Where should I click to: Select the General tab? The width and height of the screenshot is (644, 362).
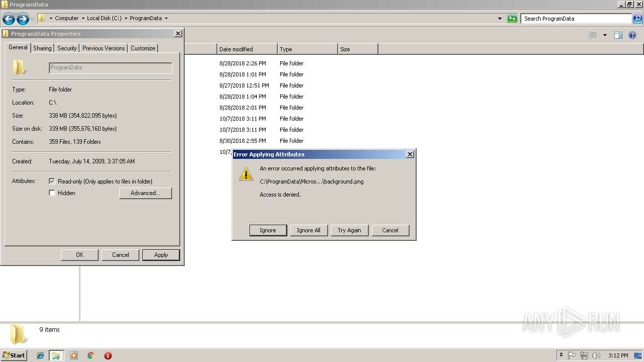point(18,47)
